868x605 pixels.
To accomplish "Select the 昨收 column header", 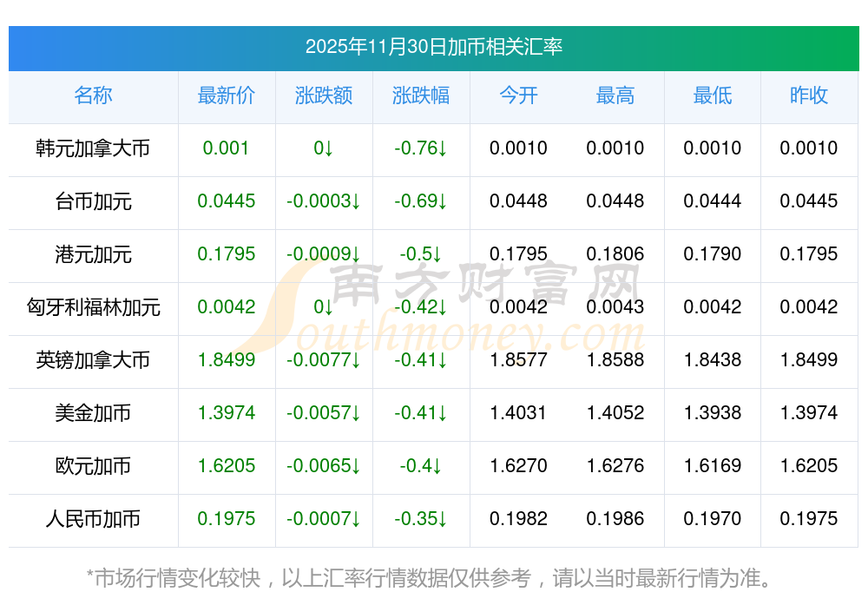I will (x=809, y=95).
